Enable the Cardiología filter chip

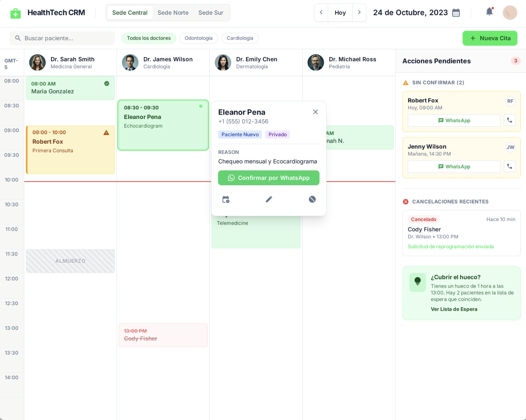coord(240,38)
